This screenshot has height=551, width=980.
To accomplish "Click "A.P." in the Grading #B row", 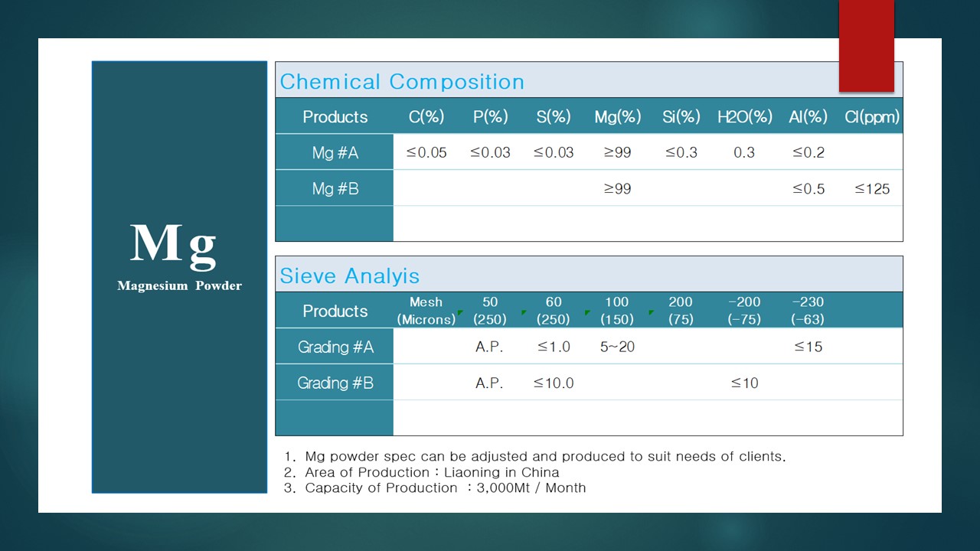I will (489, 383).
